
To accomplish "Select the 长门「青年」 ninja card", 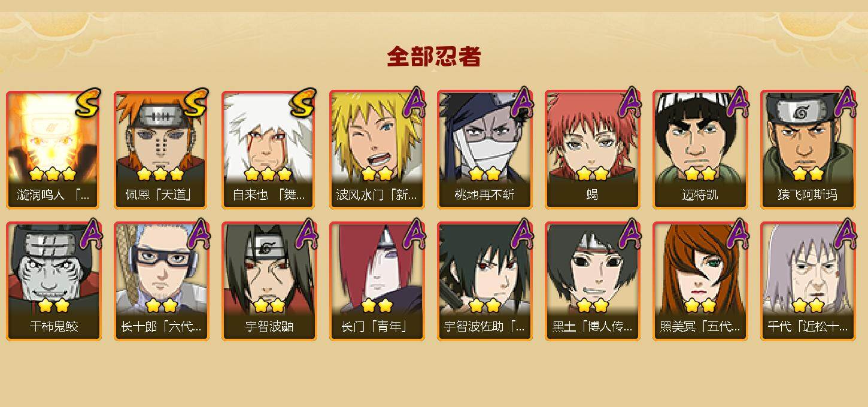I will point(377,281).
